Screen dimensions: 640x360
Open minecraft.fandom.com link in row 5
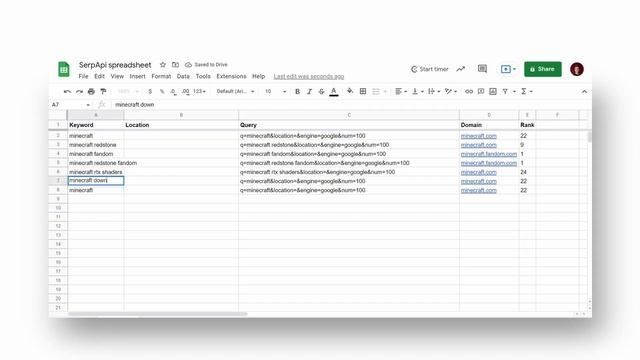point(489,163)
